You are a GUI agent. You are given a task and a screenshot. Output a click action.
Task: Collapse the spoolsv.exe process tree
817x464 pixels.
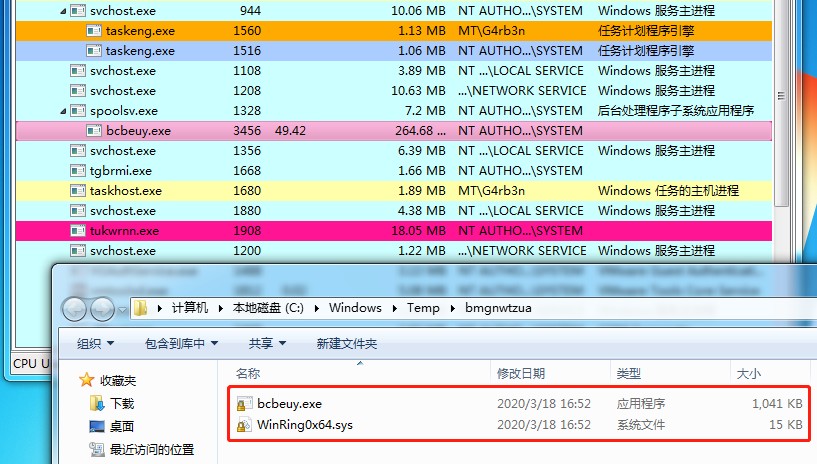tap(63, 111)
